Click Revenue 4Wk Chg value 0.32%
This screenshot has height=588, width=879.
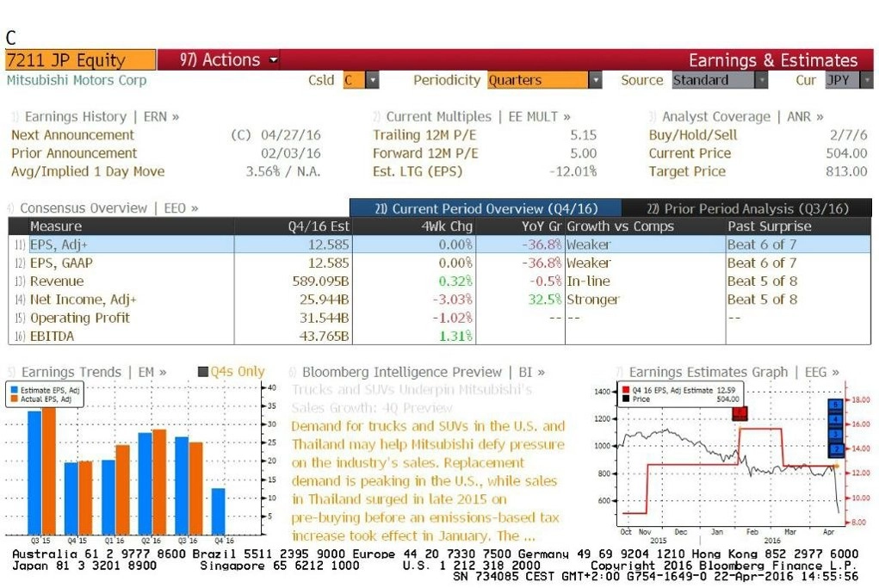[455, 282]
